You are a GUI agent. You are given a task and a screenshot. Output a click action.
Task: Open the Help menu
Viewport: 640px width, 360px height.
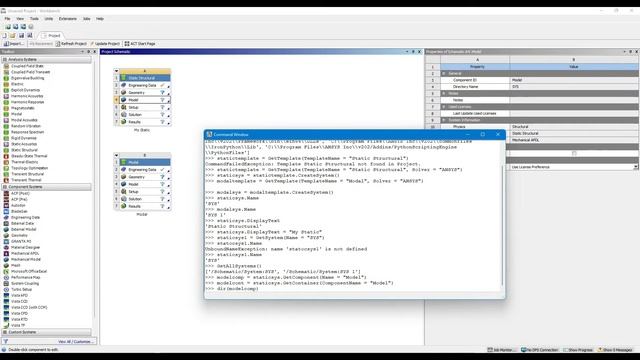click(x=100, y=19)
